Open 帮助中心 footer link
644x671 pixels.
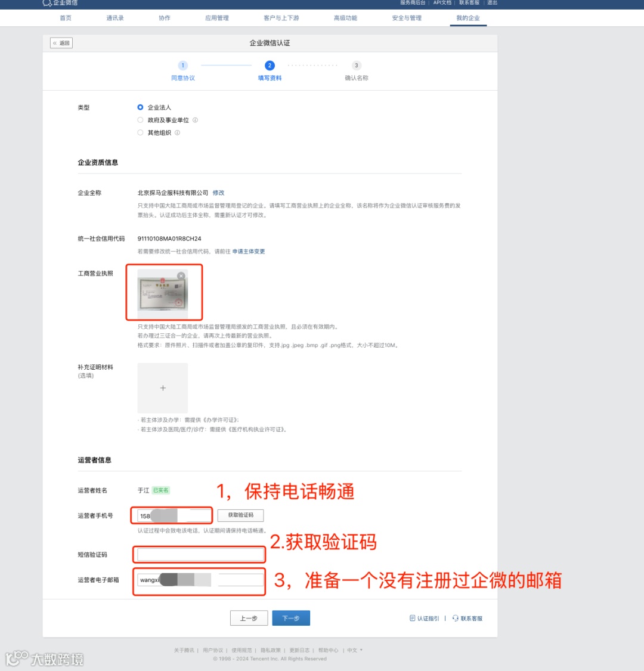[x=328, y=650]
